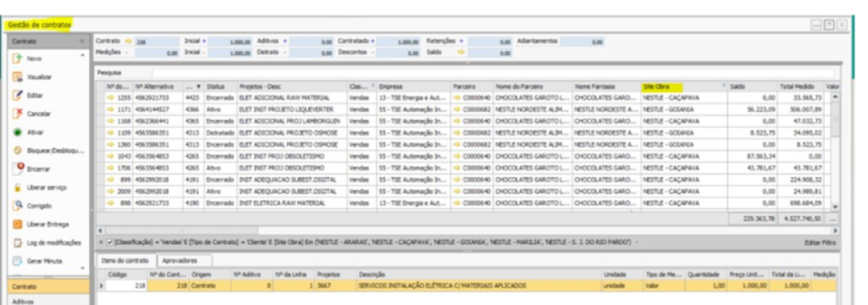Select cell ELET ADICIONAL PROJ LAMBORGUIN
Image resolution: width=868 pixels, height=305 pixels.
pos(292,120)
